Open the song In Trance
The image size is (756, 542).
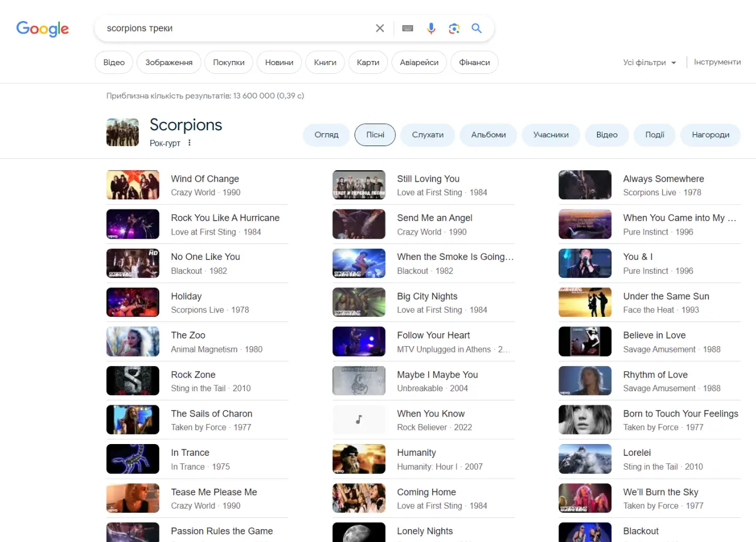pyautogui.click(x=197, y=459)
